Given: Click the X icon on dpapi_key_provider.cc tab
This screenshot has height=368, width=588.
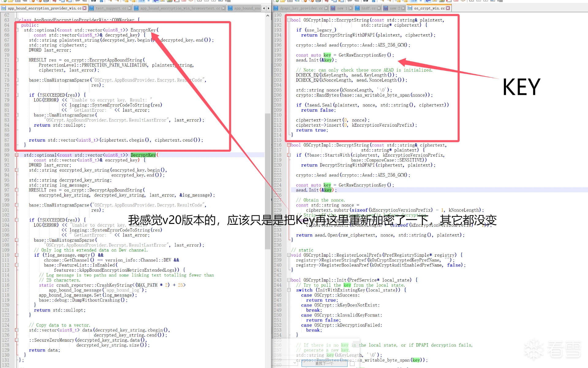Looking at the screenshot, I should (x=326, y=8).
